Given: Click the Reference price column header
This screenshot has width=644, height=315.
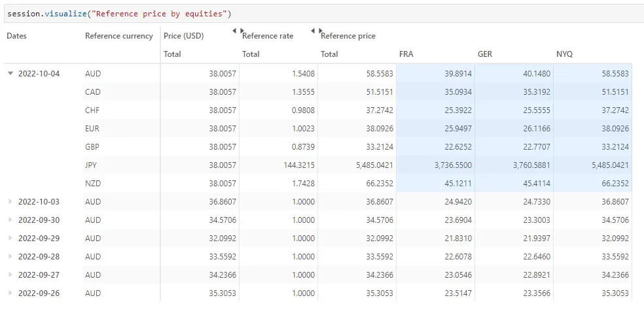Looking at the screenshot, I should click(348, 36).
